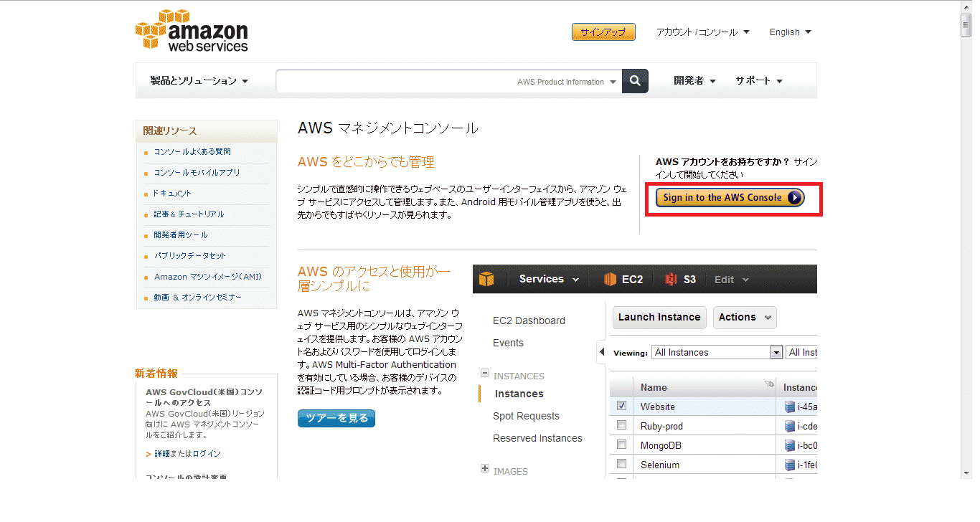The height and width of the screenshot is (522, 980).
Task: Collapse the sidebar with the left arrow handle
Action: tap(601, 351)
